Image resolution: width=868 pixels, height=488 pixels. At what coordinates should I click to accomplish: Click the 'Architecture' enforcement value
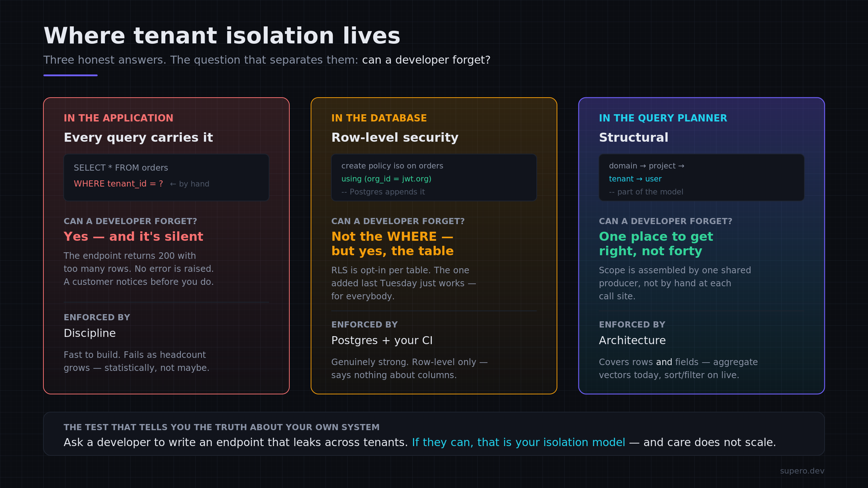pos(632,340)
